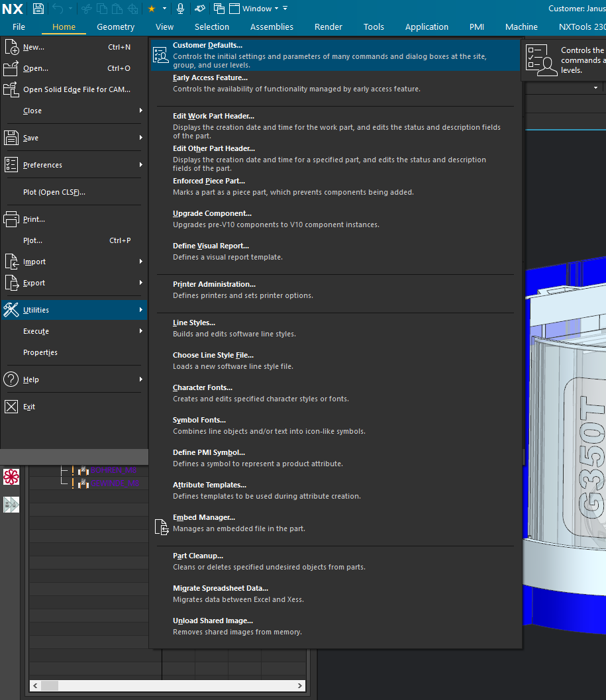Expand the Close submenu arrow
This screenshot has height=700, width=606.
pyautogui.click(x=140, y=111)
